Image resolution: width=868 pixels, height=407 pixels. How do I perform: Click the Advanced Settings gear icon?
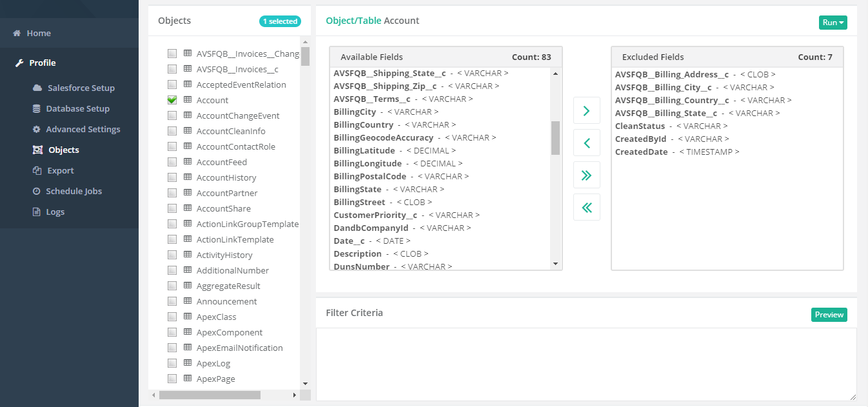(x=37, y=130)
